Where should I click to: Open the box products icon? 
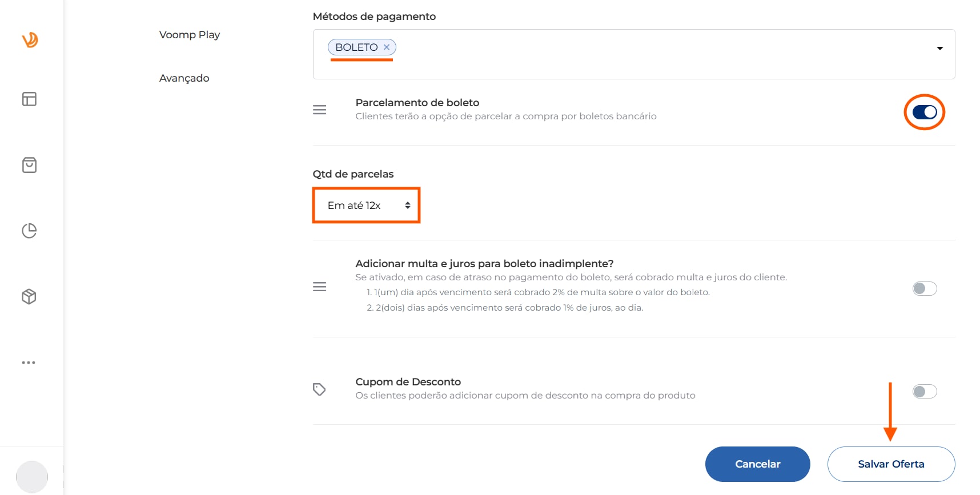coord(29,297)
